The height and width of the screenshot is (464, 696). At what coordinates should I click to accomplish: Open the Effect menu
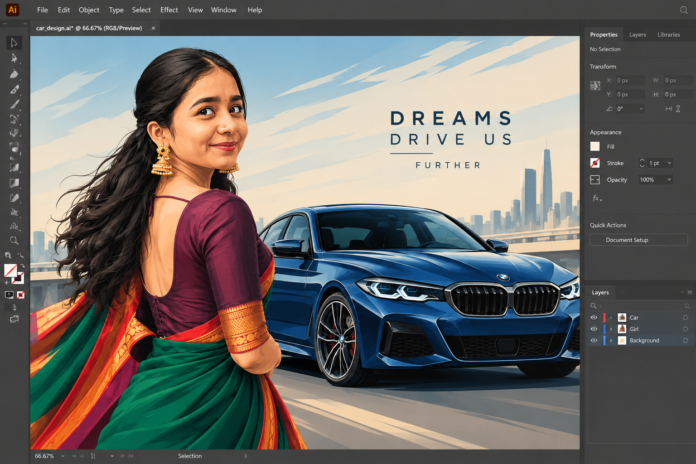169,10
